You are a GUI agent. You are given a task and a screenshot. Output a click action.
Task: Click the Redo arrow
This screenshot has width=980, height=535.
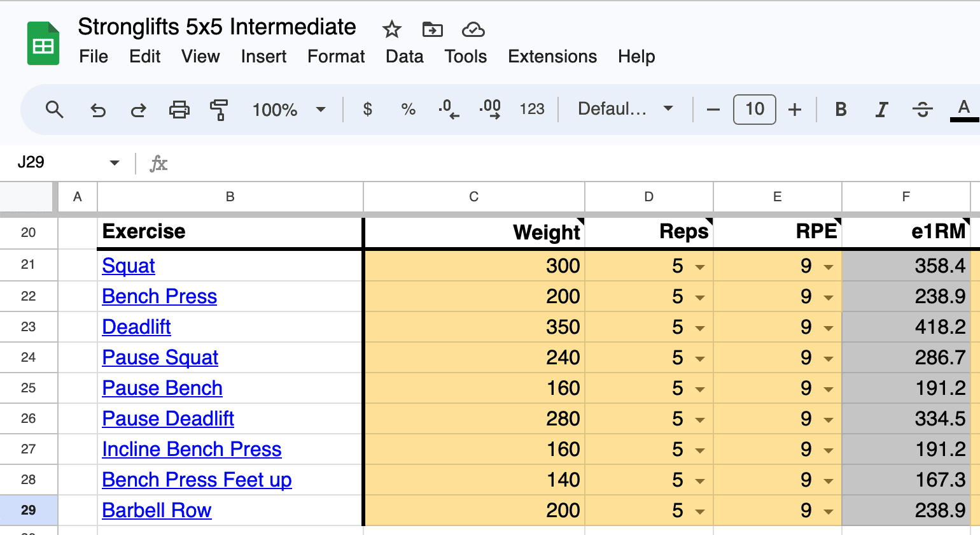click(x=138, y=110)
